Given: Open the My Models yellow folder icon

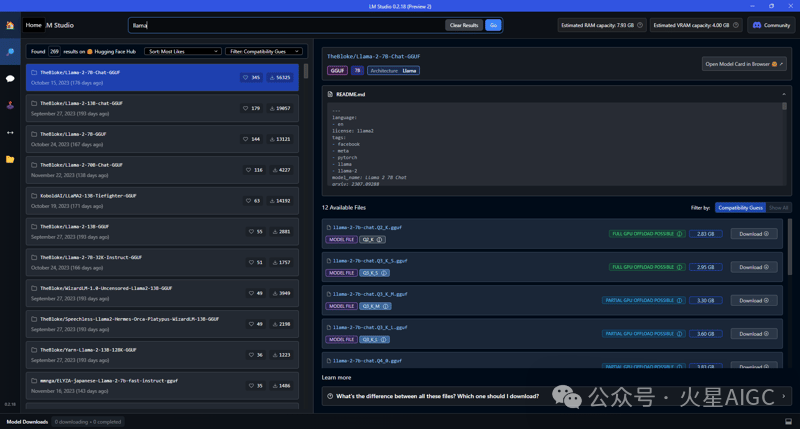Looking at the screenshot, I should [10, 159].
